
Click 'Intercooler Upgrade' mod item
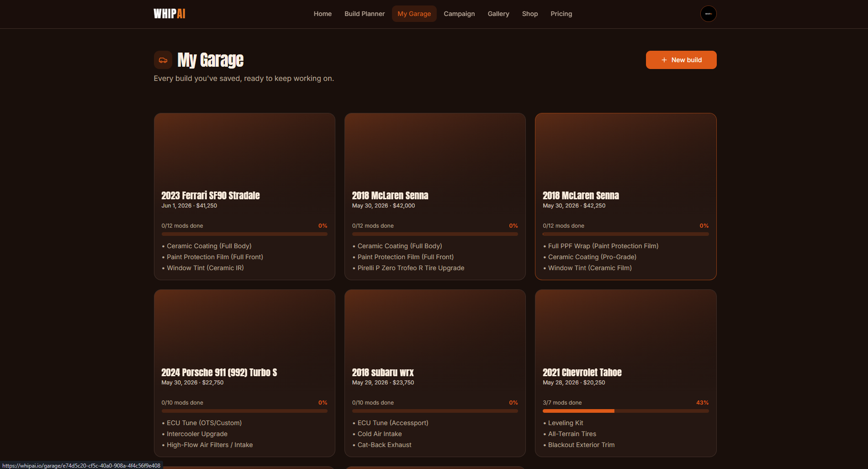[197, 434]
